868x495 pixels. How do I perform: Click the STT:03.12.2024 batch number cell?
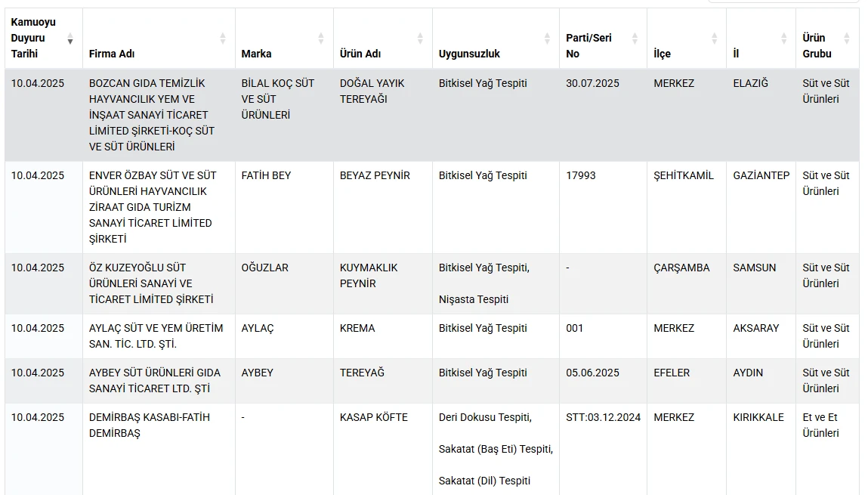pyautogui.click(x=604, y=449)
